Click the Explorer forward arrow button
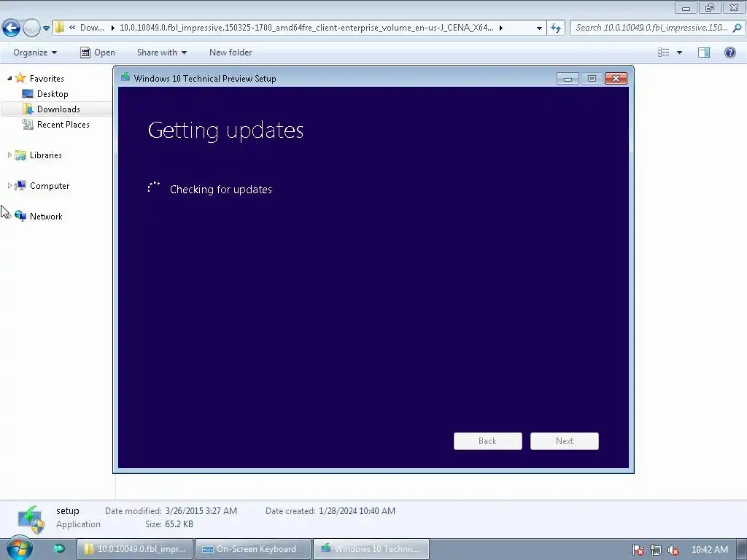 [31, 28]
